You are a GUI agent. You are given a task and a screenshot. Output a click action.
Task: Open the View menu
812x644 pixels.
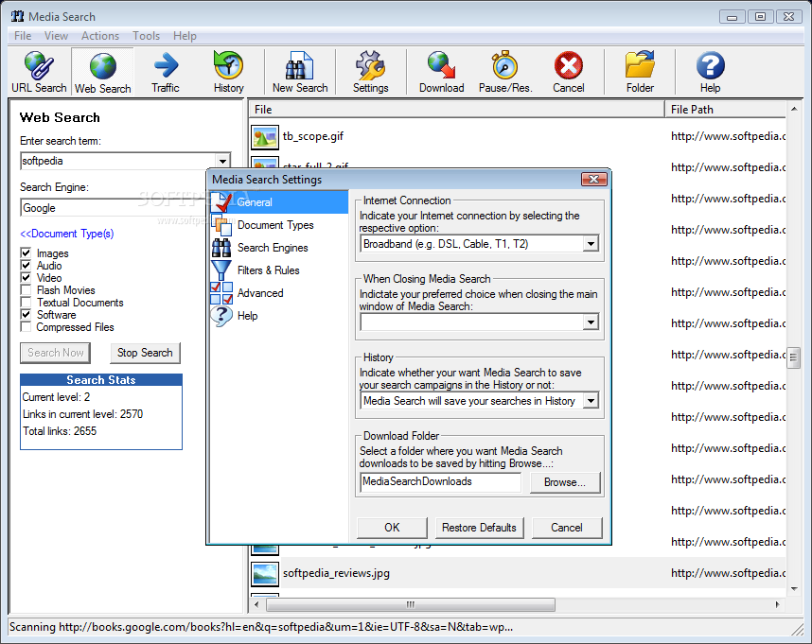pyautogui.click(x=56, y=36)
